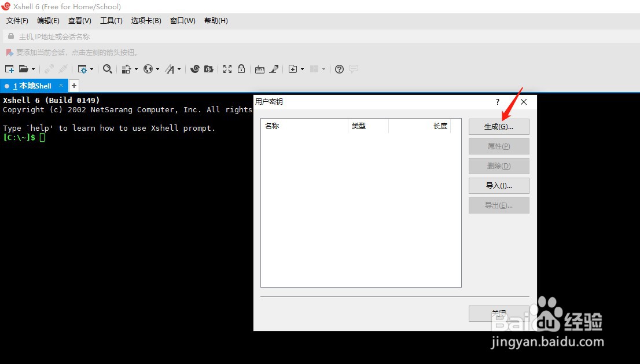This screenshot has height=364, width=640.
Task: Expand the fonts dropdown arrow
Action: [178, 69]
